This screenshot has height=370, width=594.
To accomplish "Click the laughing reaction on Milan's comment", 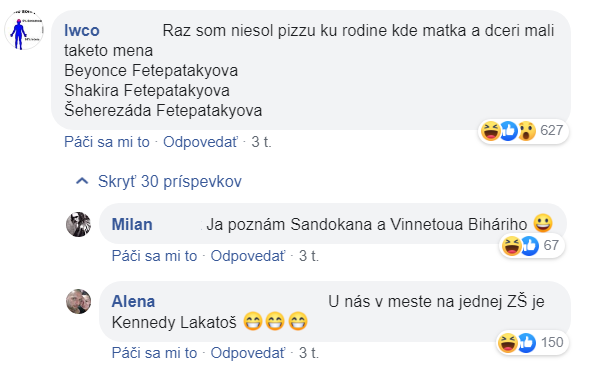I will coord(511,245).
